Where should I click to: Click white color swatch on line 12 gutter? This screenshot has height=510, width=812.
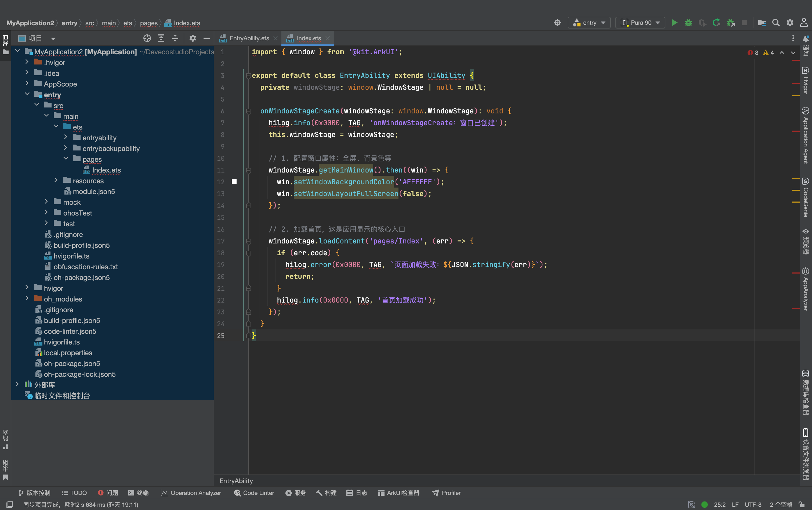click(234, 182)
